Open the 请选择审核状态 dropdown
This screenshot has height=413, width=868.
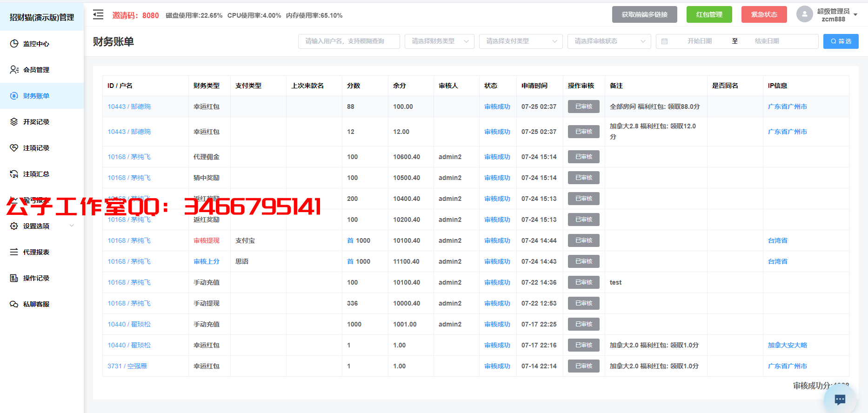(x=609, y=41)
